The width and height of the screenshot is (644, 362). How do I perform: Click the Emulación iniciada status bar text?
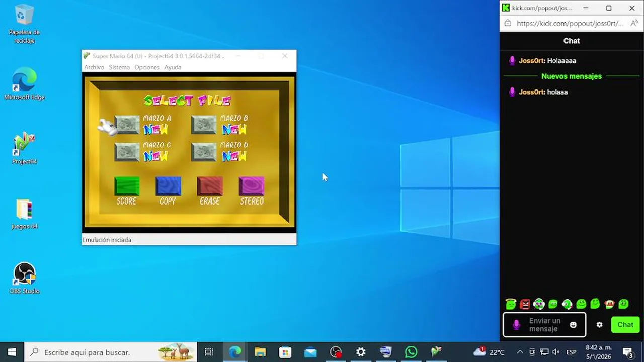pos(107,240)
